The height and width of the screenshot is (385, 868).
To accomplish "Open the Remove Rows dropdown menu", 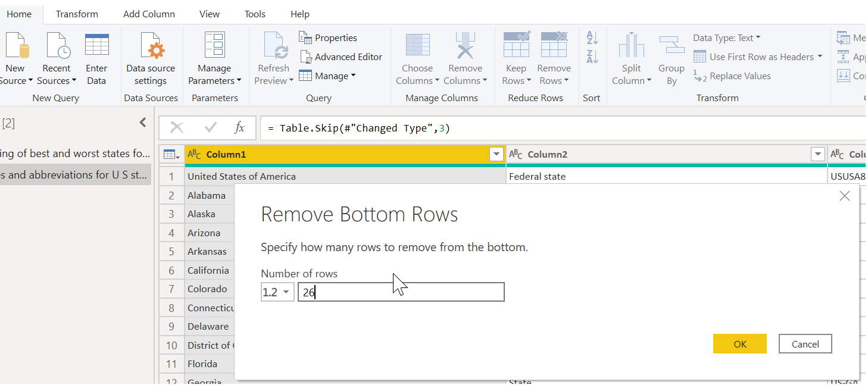I will (554, 58).
